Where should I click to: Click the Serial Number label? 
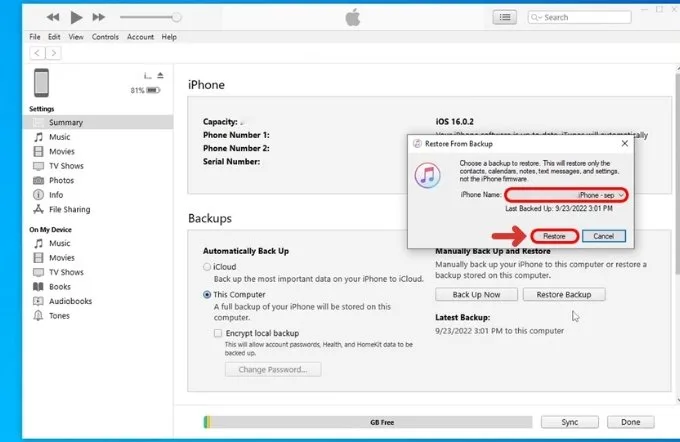(232, 162)
